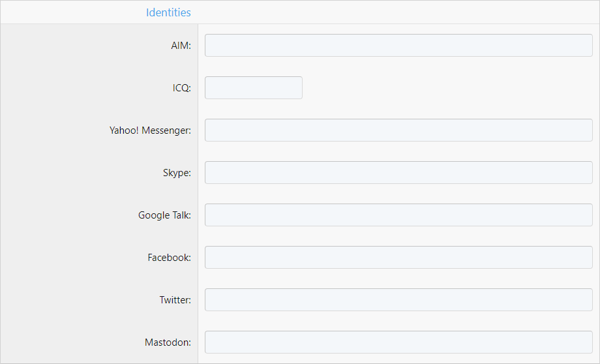Click into the AIM text field
Image resolution: width=600 pixels, height=364 pixels.
point(398,45)
